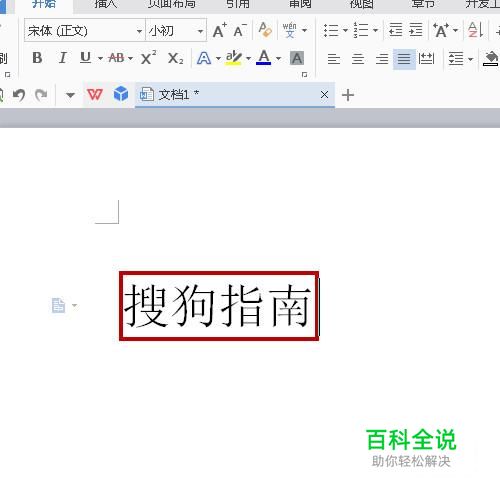Open highlight color dropdown arrow

tap(248, 59)
